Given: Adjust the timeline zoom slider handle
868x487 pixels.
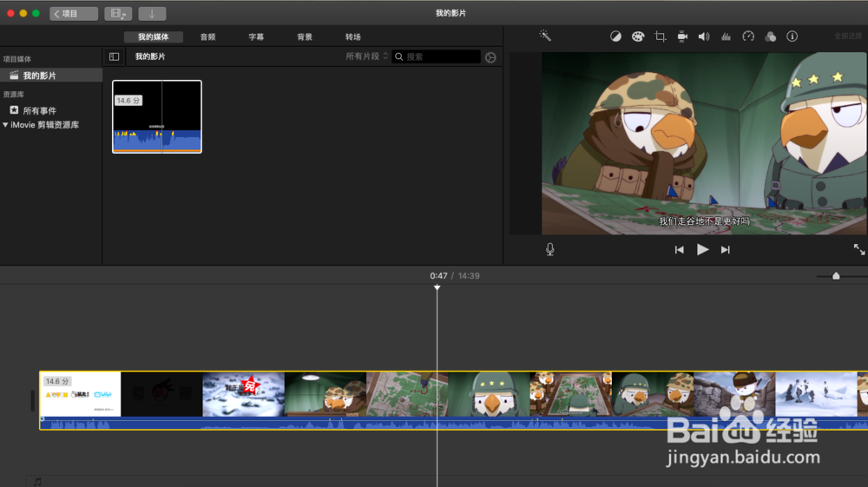Looking at the screenshot, I should click(x=836, y=275).
